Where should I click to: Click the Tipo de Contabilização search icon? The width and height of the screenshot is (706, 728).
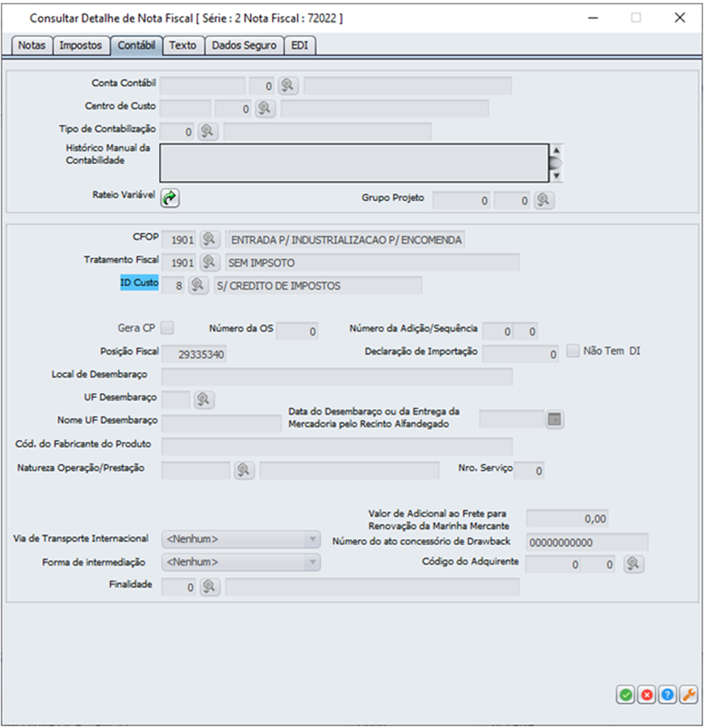(x=207, y=131)
